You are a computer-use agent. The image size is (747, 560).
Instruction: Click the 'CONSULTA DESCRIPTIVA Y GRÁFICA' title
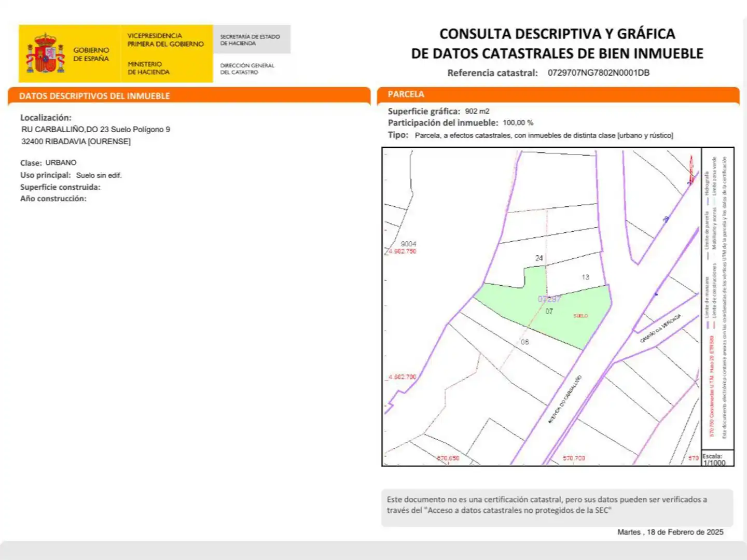click(557, 34)
